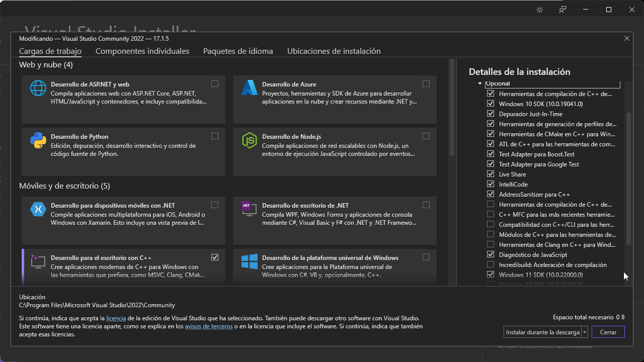
Task: Click the C++ desktop development icon
Action: [x=38, y=261]
